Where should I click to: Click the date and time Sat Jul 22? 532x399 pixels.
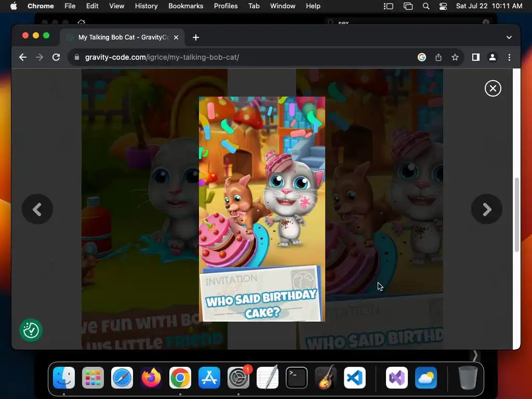pyautogui.click(x=489, y=6)
